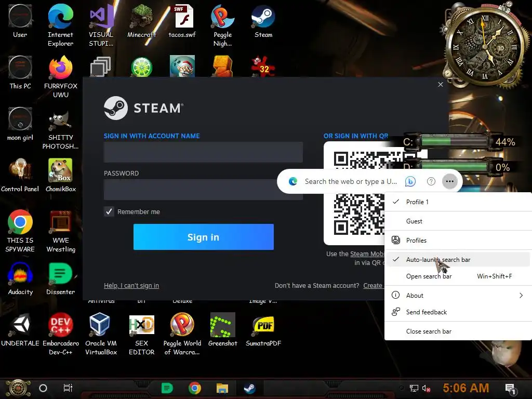This screenshot has height=399, width=532.
Task: Open the Control Panel desktop icon
Action: tap(20, 175)
